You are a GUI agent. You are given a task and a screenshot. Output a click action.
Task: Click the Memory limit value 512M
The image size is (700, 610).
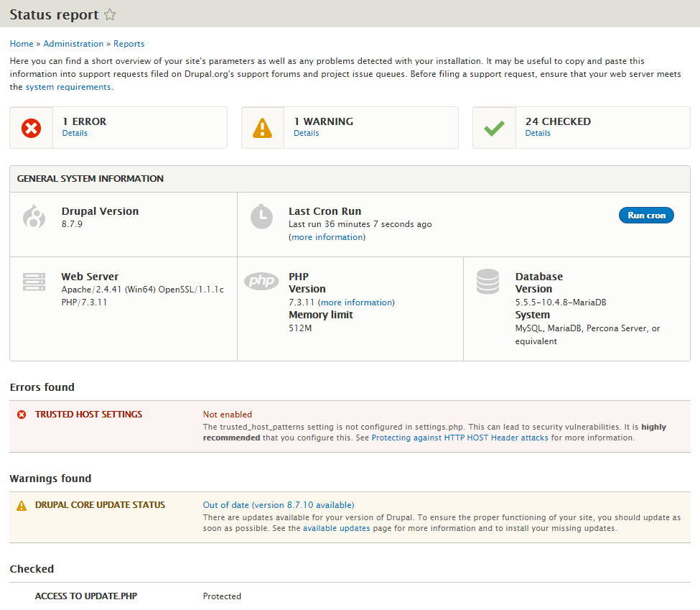tap(300, 328)
